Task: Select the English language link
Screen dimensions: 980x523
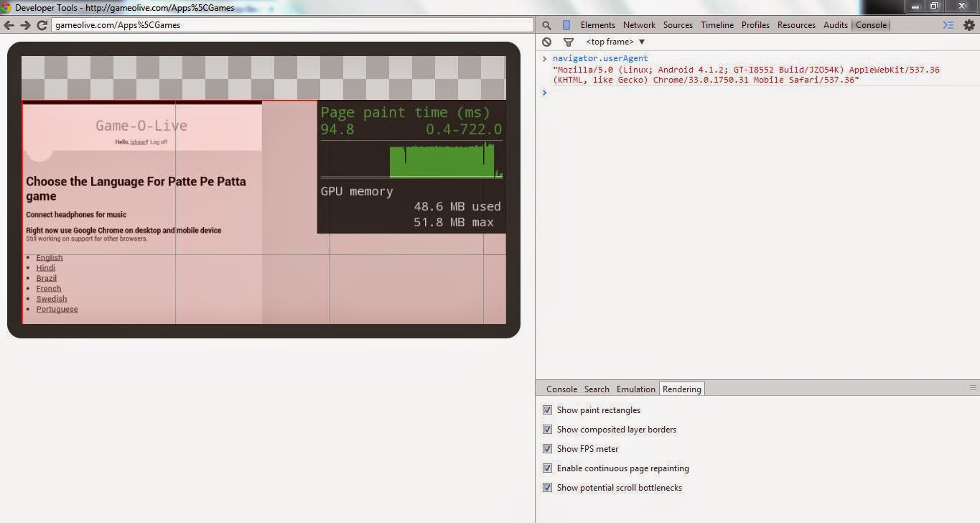Action: click(x=49, y=257)
